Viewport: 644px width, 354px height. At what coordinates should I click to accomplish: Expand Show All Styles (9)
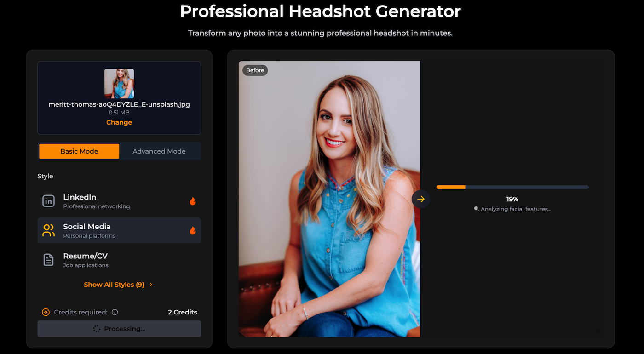(x=114, y=285)
